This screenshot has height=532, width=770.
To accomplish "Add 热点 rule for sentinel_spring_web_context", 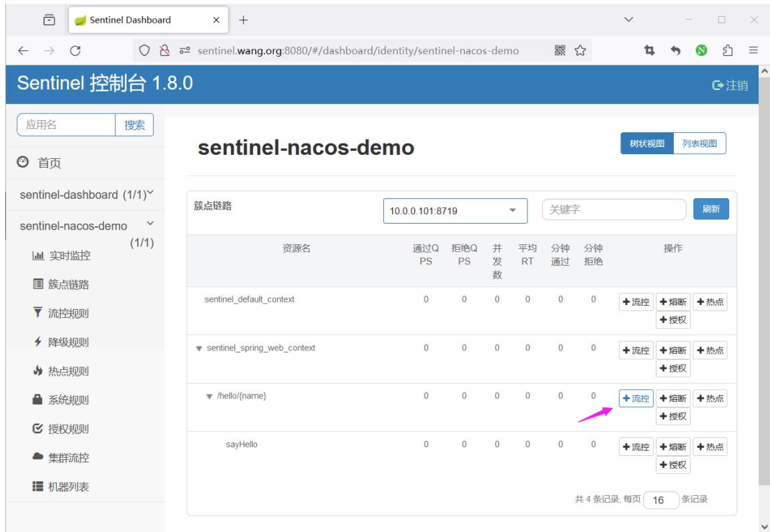I will click(x=710, y=350).
